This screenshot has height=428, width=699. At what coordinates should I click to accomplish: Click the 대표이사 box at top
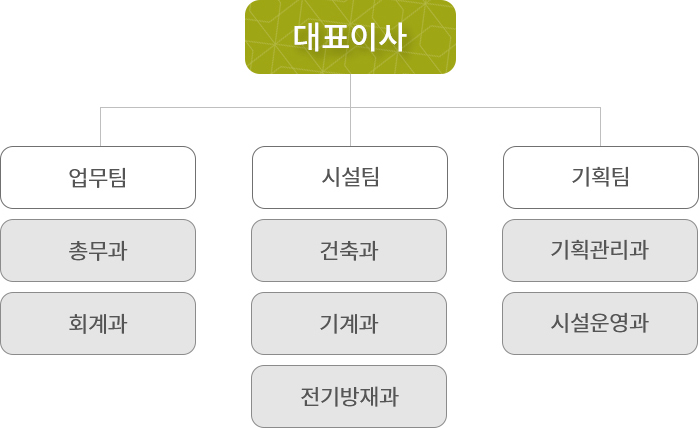[x=350, y=37]
